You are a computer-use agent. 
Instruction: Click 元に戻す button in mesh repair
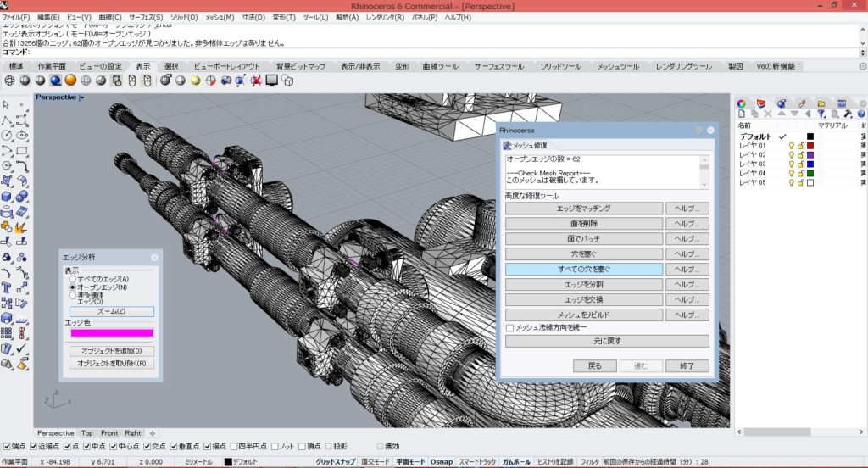pyautogui.click(x=607, y=341)
